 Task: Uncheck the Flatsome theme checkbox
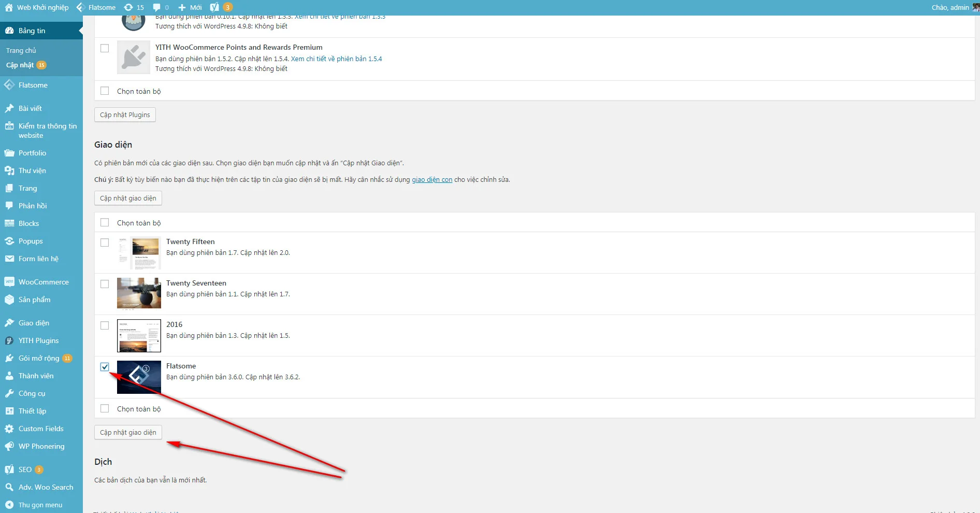(x=105, y=367)
